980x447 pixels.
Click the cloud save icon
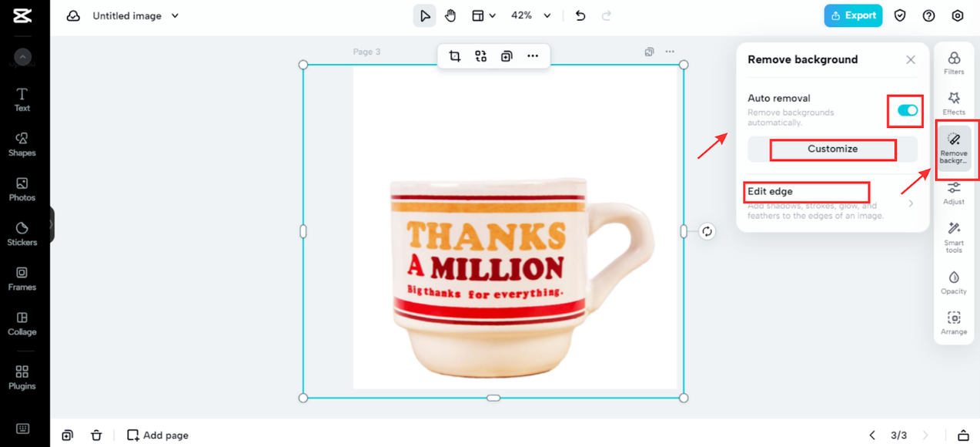point(73,15)
